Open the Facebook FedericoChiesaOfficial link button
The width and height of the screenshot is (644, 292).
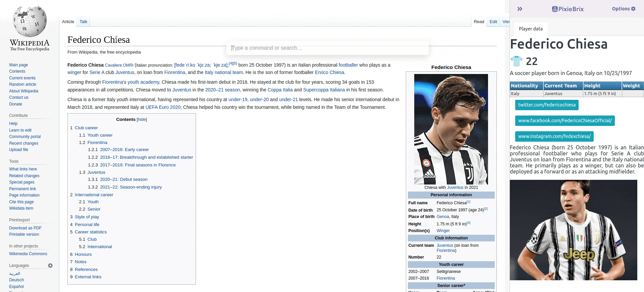click(565, 121)
